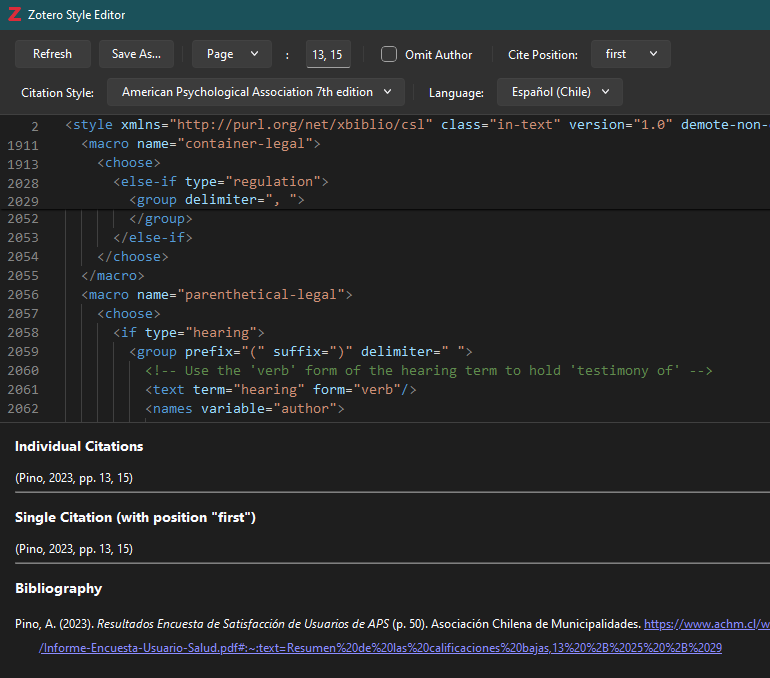Open the Cite Position dropdown showing first

[631, 54]
